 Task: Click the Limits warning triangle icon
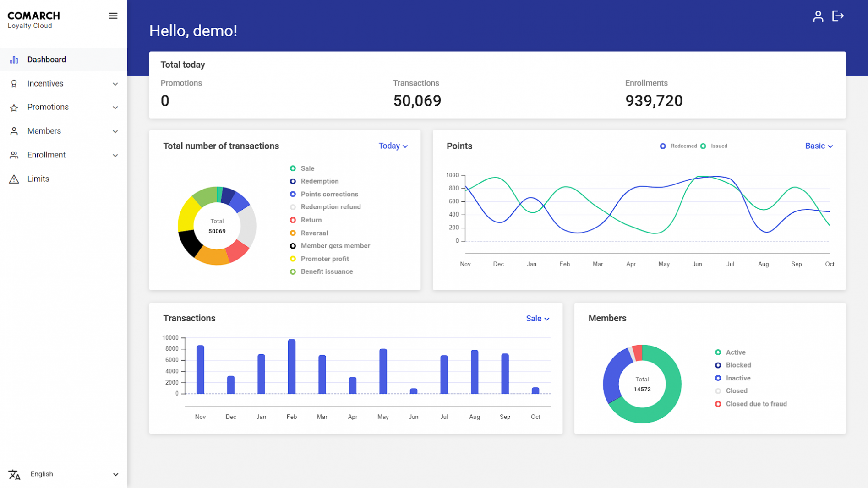coord(14,179)
